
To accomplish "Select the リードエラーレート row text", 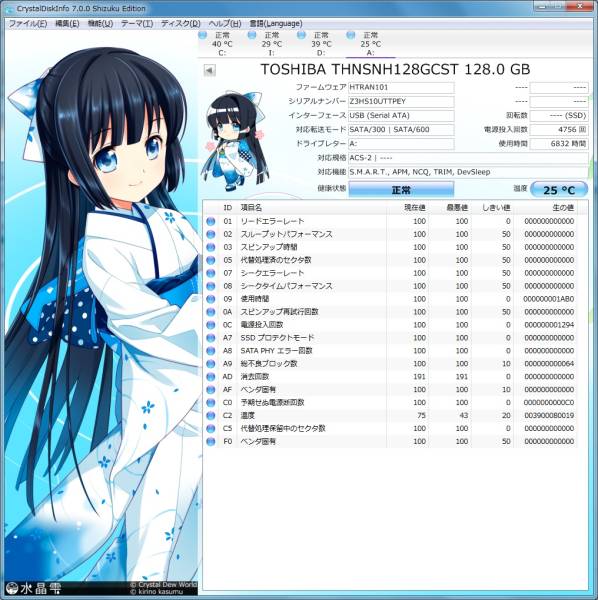I will pos(272,221).
